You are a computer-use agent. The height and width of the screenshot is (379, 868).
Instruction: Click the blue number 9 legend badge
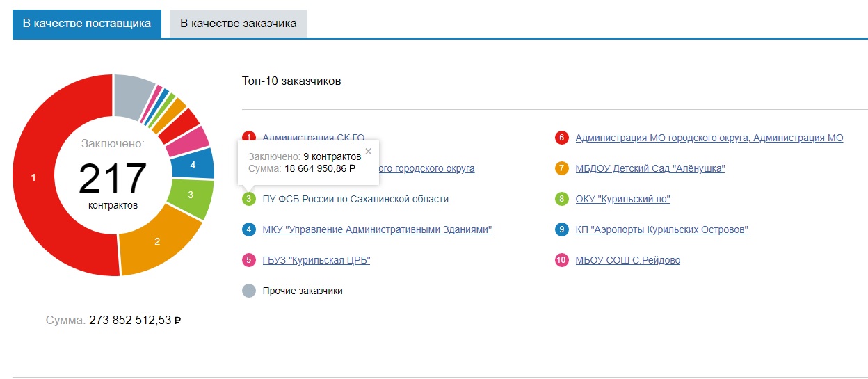562,229
